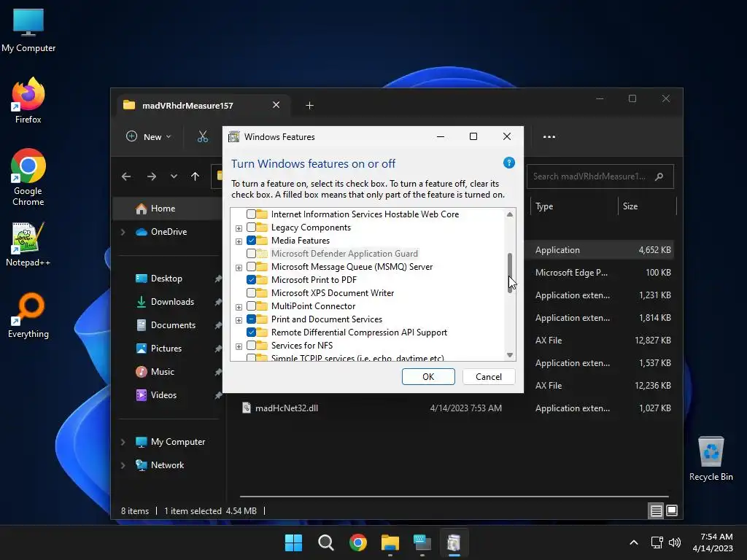The width and height of the screenshot is (747, 560).
Task: Expand the Media Features node
Action: tap(239, 241)
